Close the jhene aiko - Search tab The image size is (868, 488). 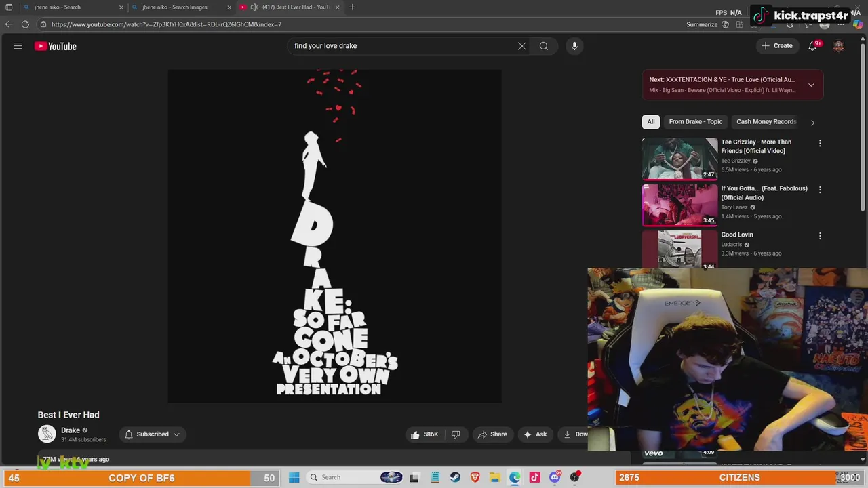(121, 7)
